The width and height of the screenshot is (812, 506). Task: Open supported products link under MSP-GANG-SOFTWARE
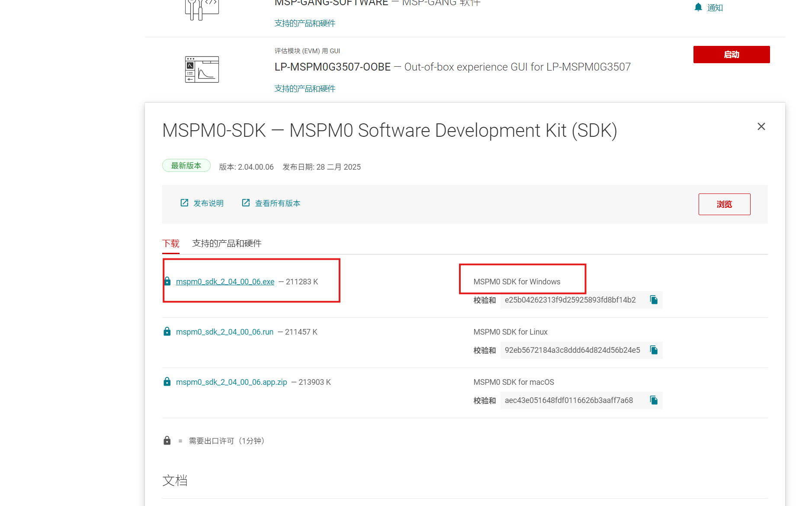305,23
